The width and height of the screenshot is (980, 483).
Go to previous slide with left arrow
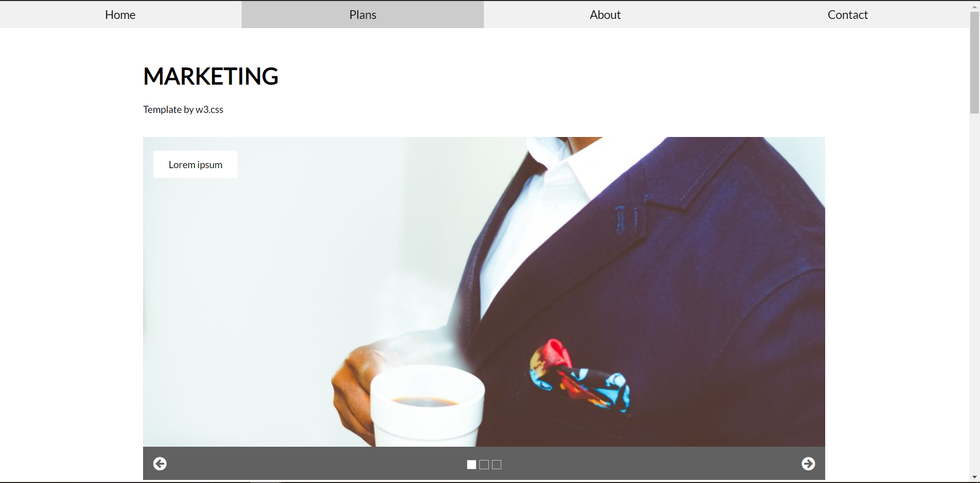coord(160,464)
